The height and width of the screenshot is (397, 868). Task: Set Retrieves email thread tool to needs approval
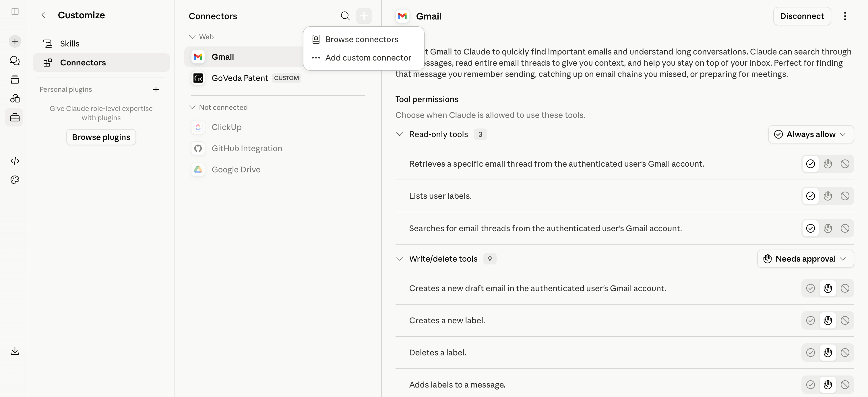[x=828, y=164]
